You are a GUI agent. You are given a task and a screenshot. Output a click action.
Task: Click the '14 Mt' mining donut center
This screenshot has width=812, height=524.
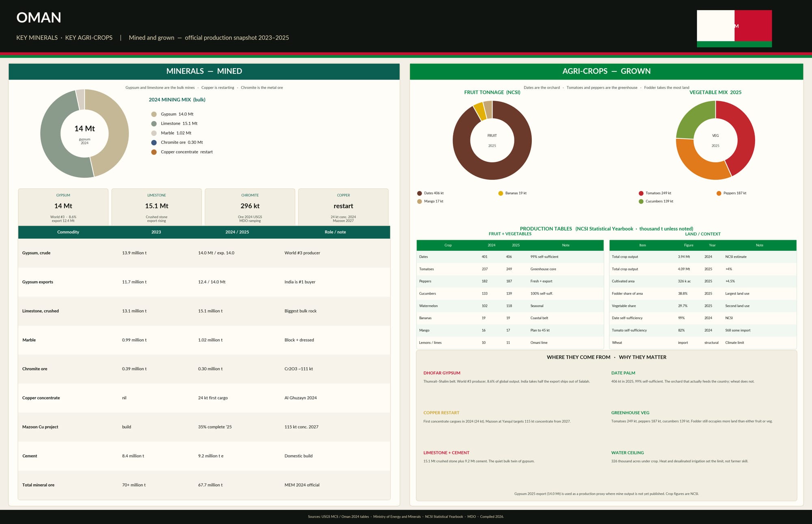point(84,134)
